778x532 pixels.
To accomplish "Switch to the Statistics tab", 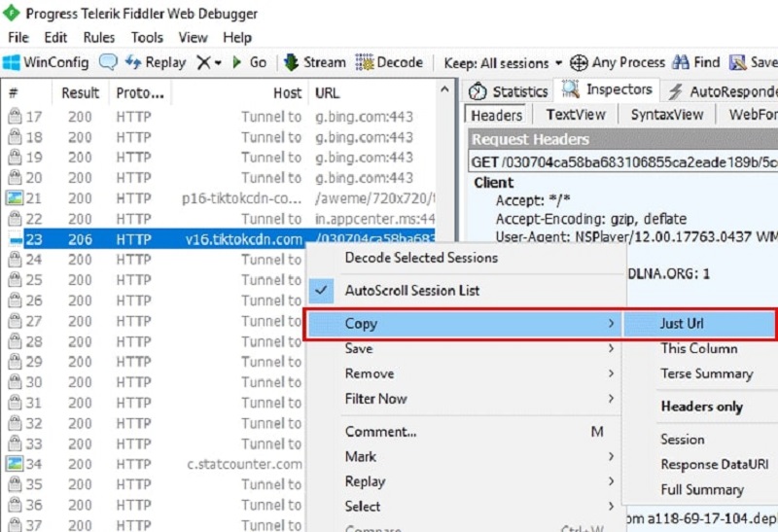I will [x=508, y=91].
